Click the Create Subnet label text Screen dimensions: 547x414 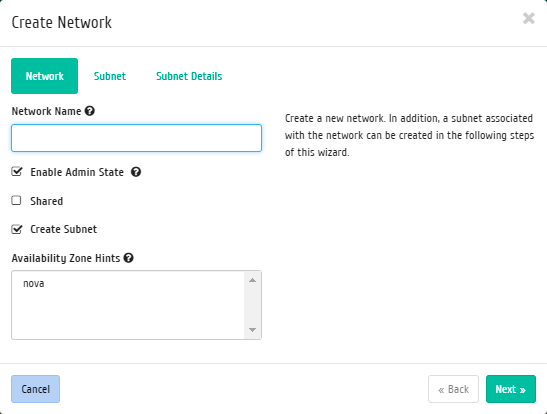63,229
